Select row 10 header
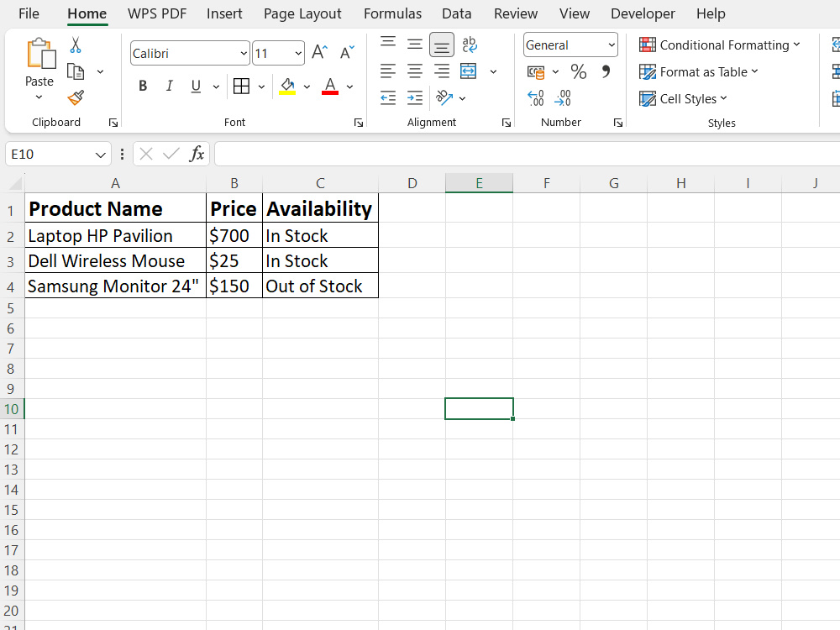This screenshot has height=630, width=840. [11, 409]
